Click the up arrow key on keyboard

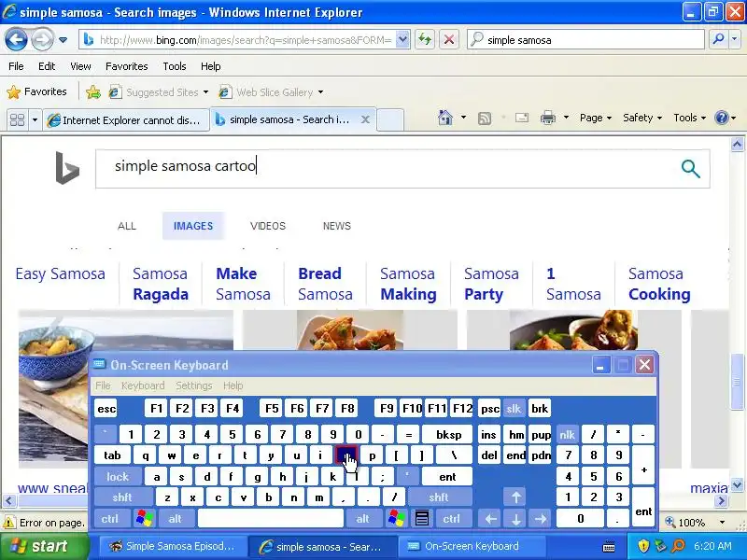(515, 497)
